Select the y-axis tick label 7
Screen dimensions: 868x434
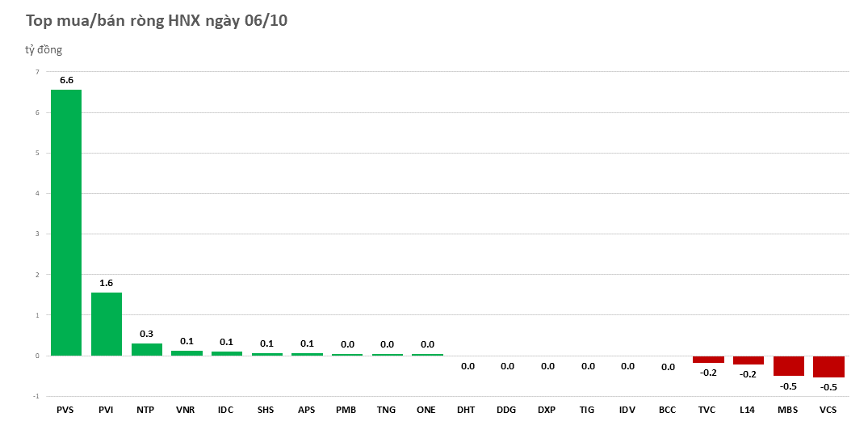coord(36,72)
